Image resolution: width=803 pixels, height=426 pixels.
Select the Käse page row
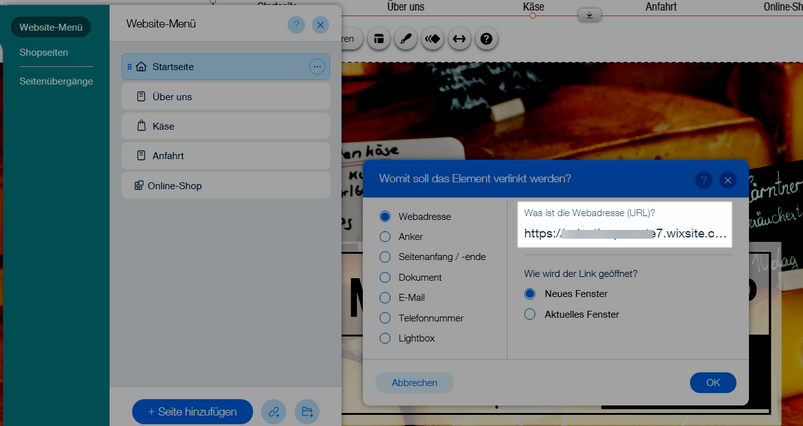pos(226,126)
